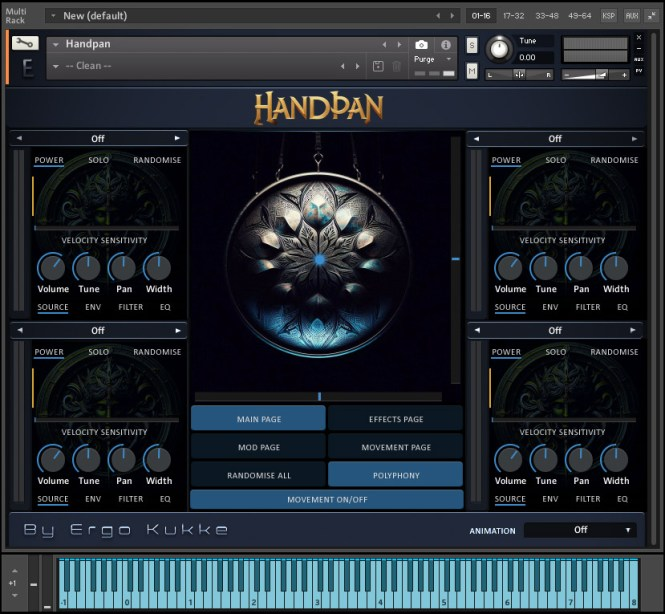665x614 pixels.
Task: Open the instrument info icon
Action: coord(445,45)
